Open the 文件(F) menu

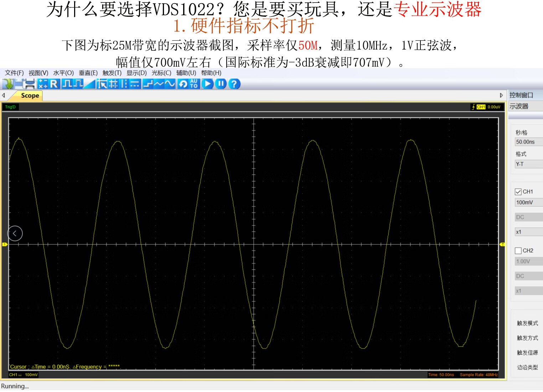tap(14, 73)
